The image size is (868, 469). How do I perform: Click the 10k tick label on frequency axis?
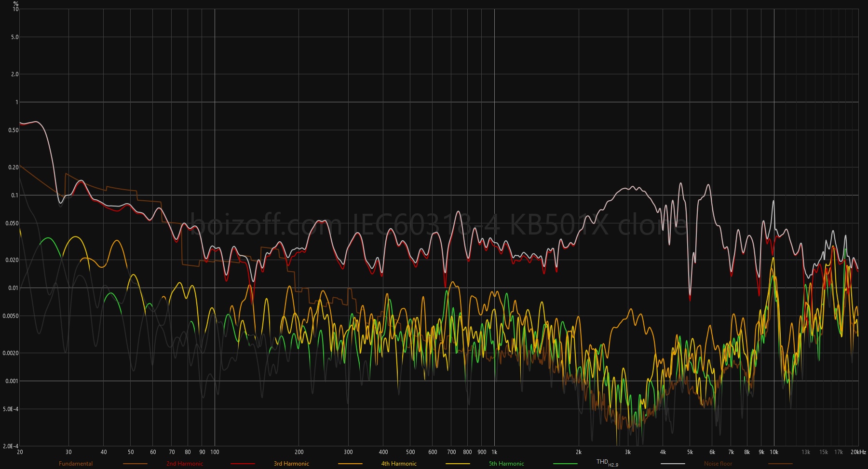tap(774, 452)
